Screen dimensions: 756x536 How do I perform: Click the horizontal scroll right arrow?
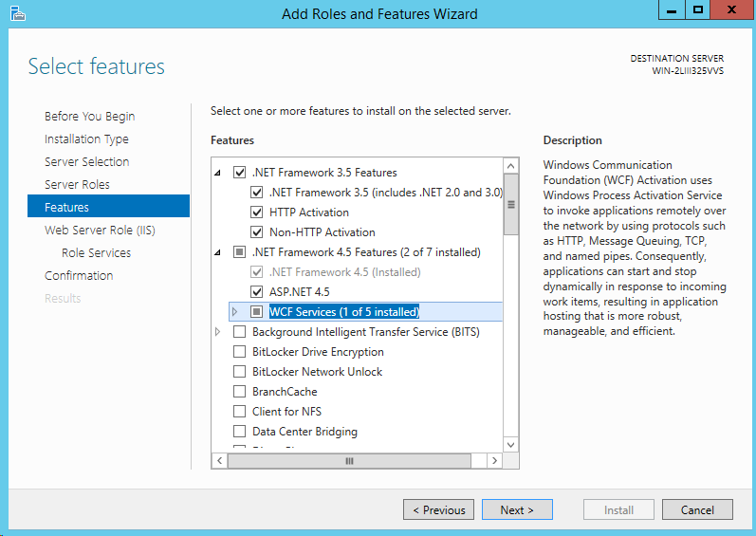(x=493, y=460)
